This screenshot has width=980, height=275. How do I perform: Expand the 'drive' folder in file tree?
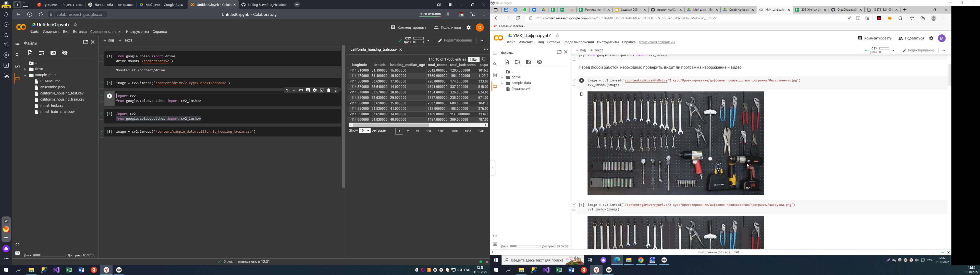pyautogui.click(x=25, y=69)
